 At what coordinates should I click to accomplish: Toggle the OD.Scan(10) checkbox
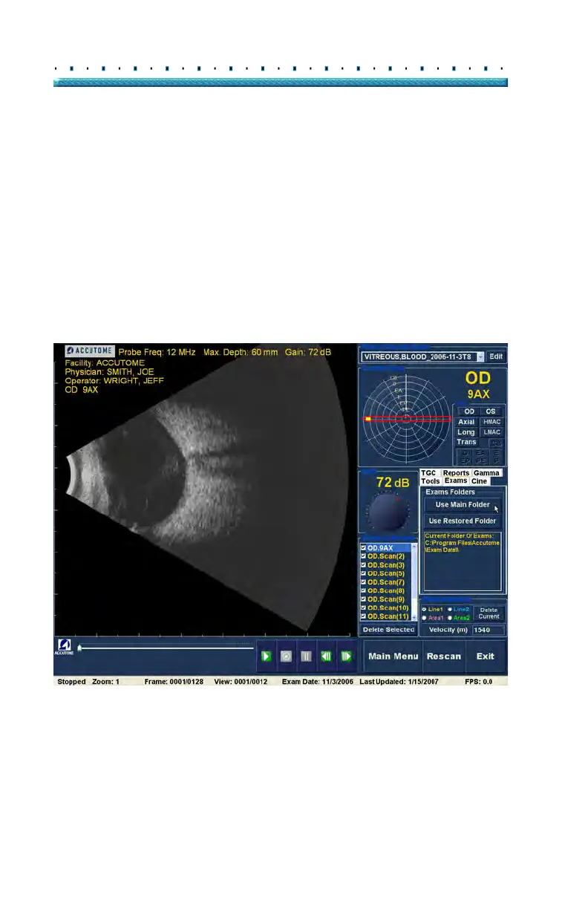coord(363,608)
